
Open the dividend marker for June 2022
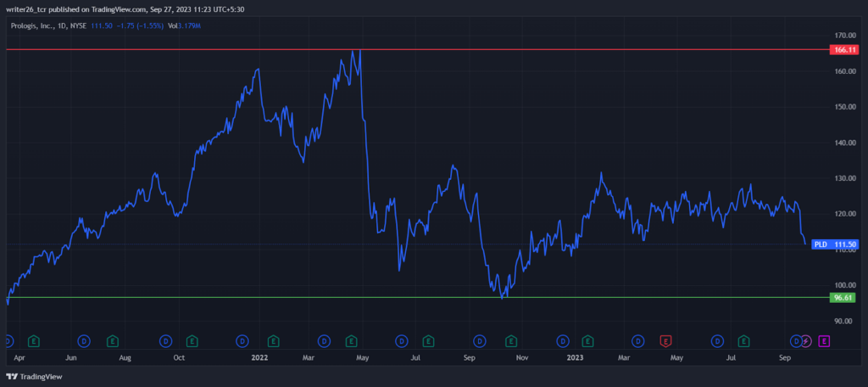401,339
